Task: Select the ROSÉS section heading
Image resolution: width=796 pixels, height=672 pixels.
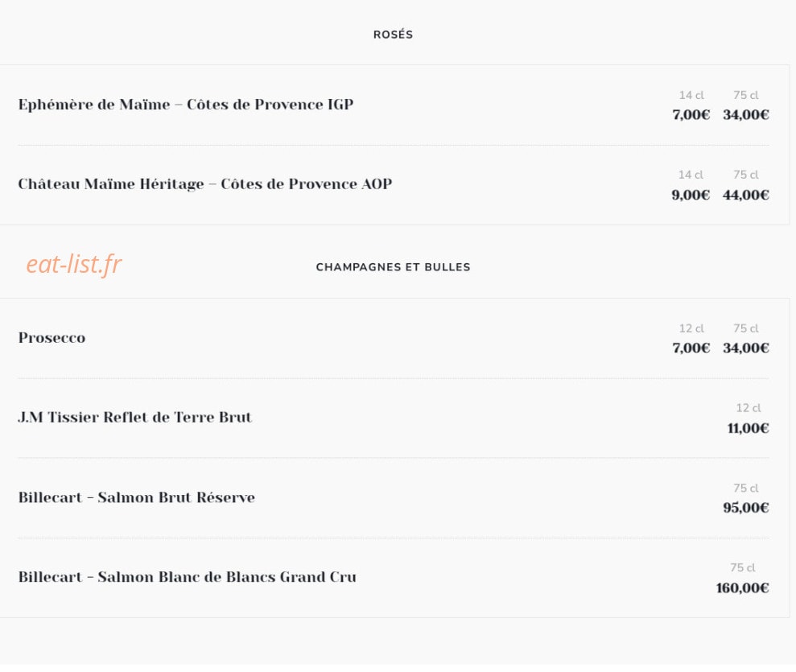Action: pyautogui.click(x=393, y=35)
